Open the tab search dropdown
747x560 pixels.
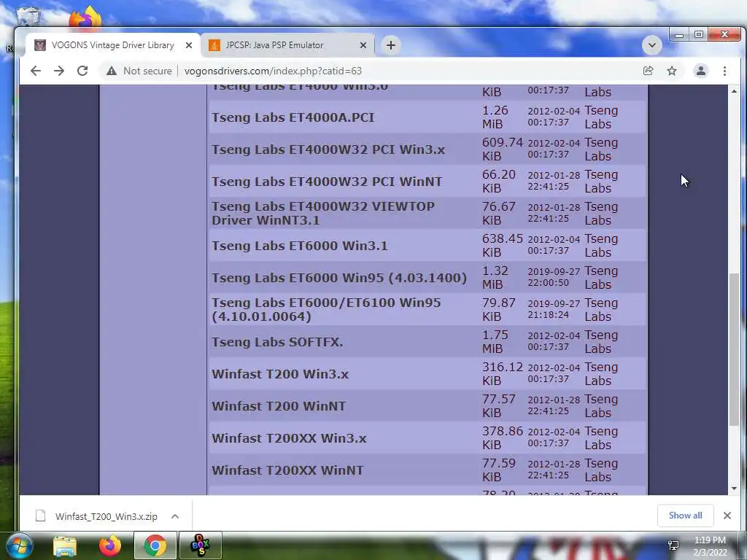(651, 45)
